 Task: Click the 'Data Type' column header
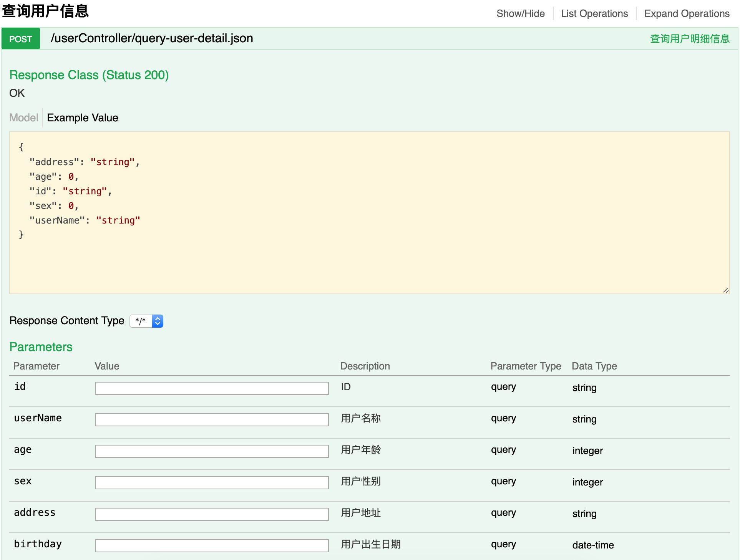point(594,366)
